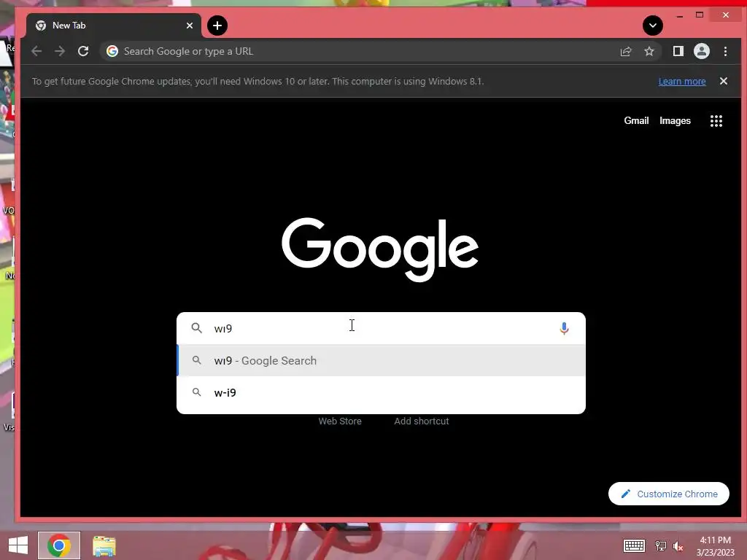Viewport: 747px width, 560px height.
Task: Open the profile avatar menu
Action: pyautogui.click(x=702, y=52)
